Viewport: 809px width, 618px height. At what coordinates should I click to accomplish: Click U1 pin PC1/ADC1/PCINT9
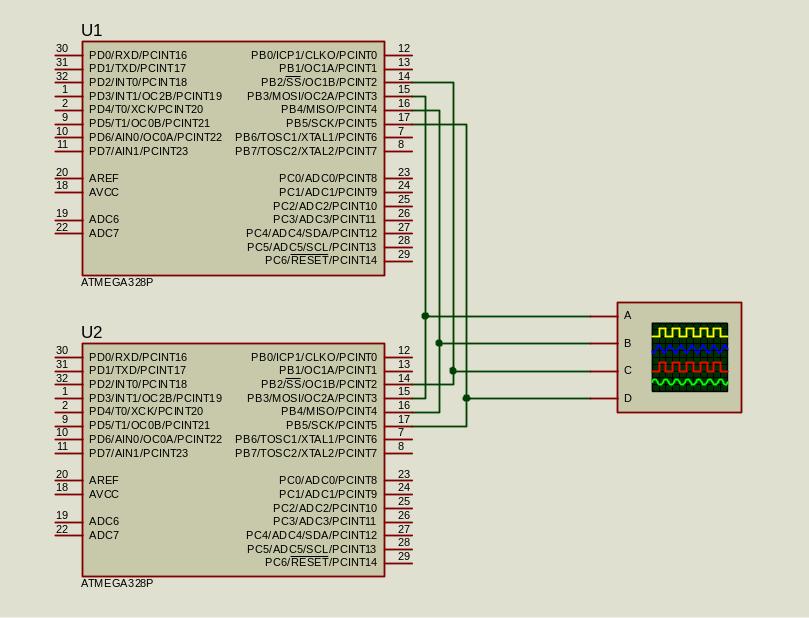click(328, 192)
